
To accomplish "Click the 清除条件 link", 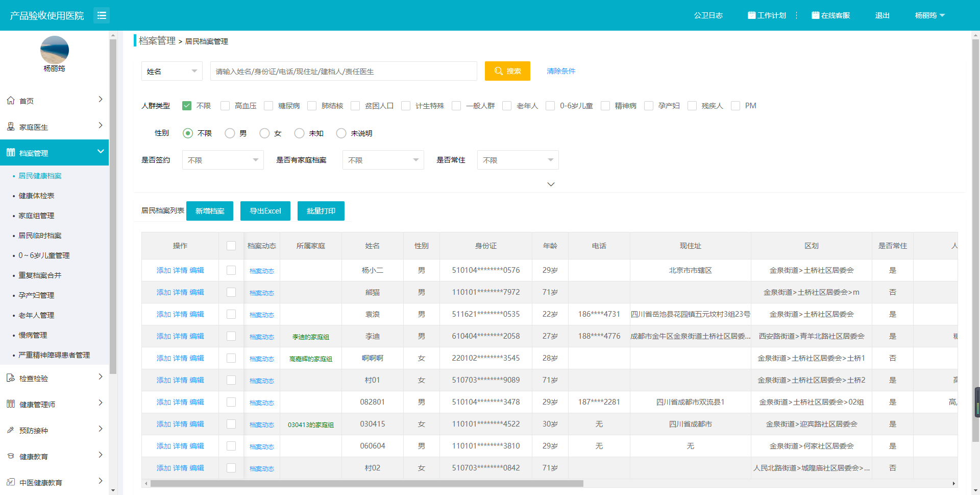I will click(x=561, y=71).
